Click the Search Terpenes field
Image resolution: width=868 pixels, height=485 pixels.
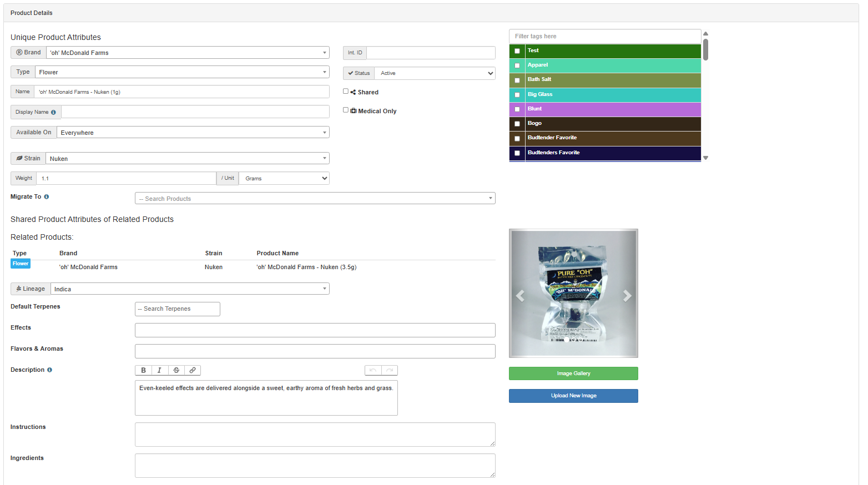178,309
